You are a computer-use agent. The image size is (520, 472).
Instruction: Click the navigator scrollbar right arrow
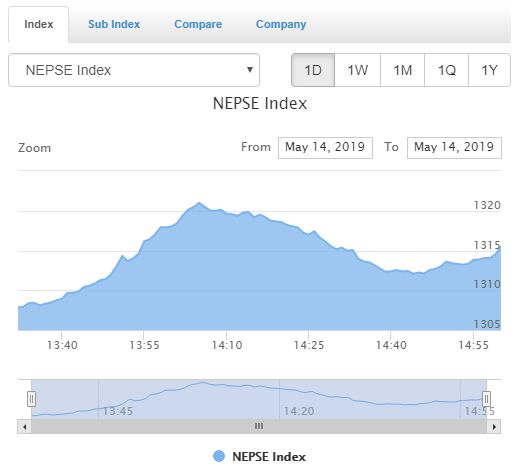[494, 427]
